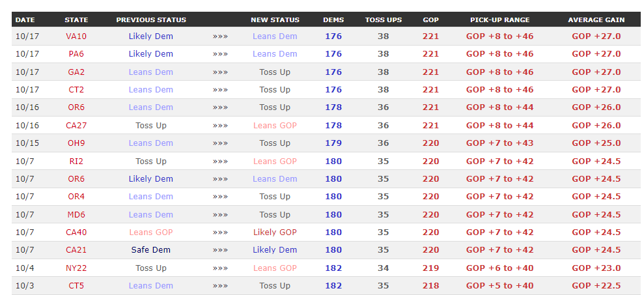Open the OH9 race link
The width and height of the screenshot is (644, 295).
point(76,143)
